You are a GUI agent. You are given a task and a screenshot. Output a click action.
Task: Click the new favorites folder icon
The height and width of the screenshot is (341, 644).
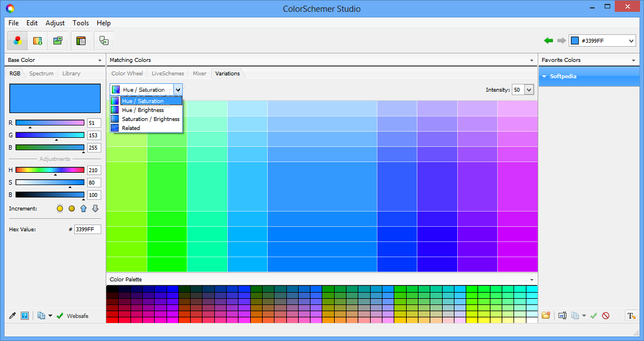point(546,316)
